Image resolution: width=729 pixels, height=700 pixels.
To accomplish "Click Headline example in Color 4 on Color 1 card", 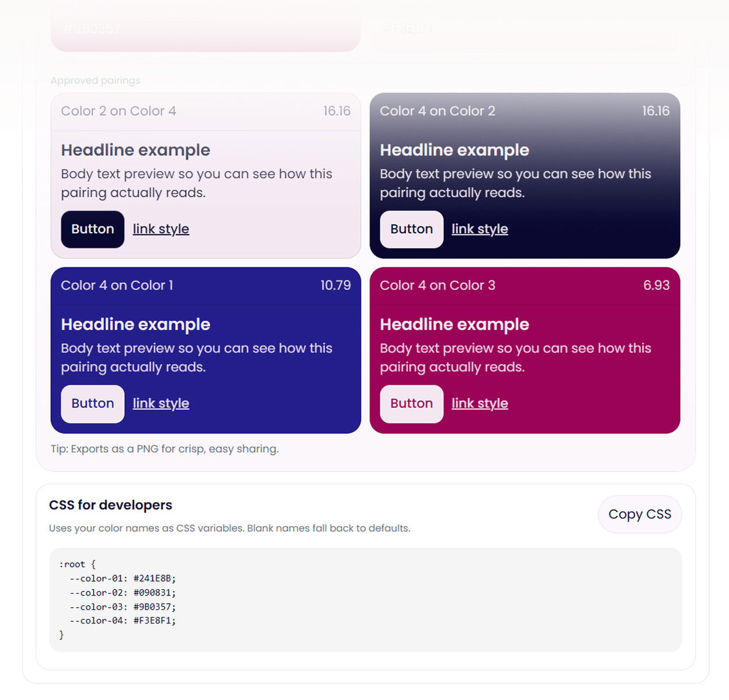I will tap(135, 324).
